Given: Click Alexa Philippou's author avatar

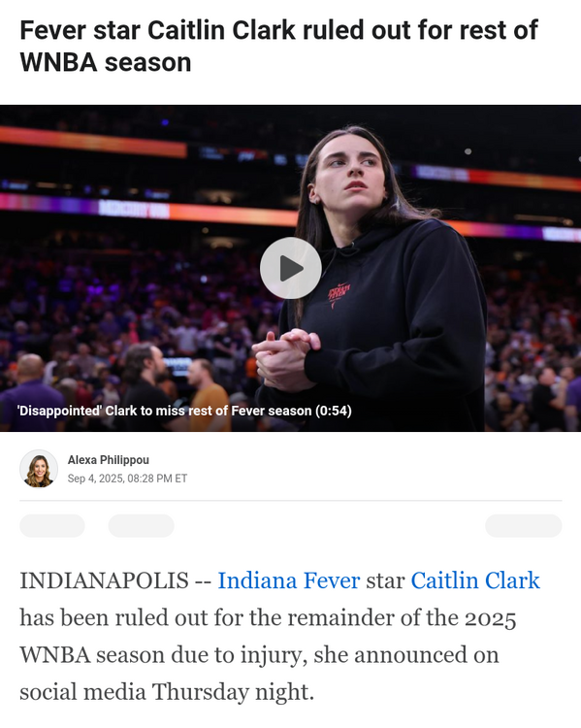Looking at the screenshot, I should click(x=39, y=469).
